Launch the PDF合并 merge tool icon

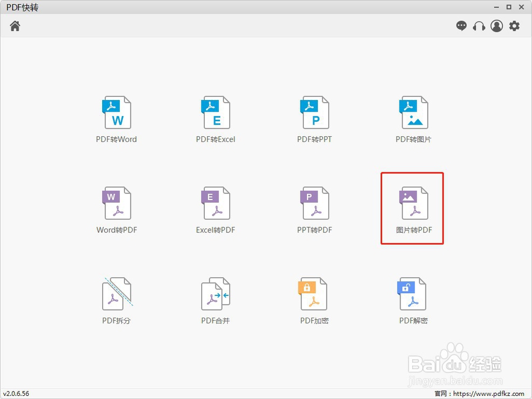(x=215, y=294)
